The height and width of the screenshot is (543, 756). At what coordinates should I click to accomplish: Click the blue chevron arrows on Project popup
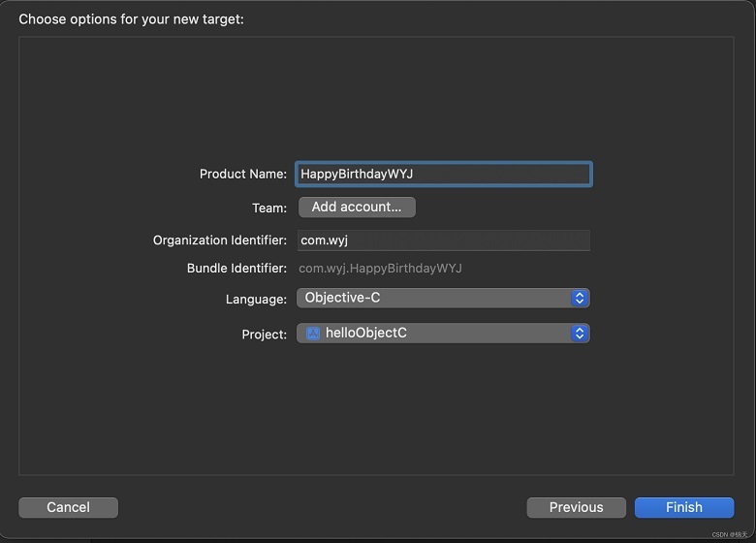coord(580,334)
